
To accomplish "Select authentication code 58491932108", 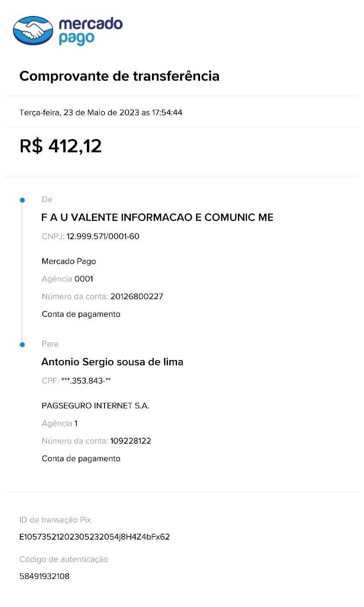I will pyautogui.click(x=44, y=576).
